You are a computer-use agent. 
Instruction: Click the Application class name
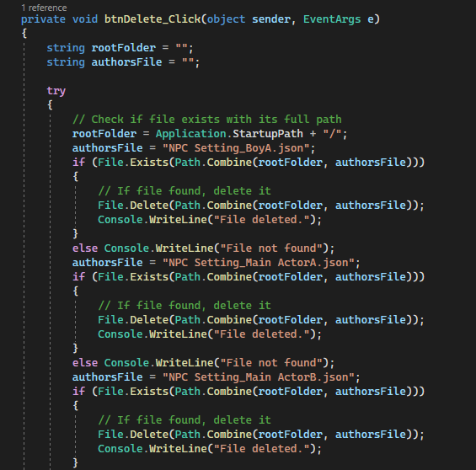click(191, 134)
